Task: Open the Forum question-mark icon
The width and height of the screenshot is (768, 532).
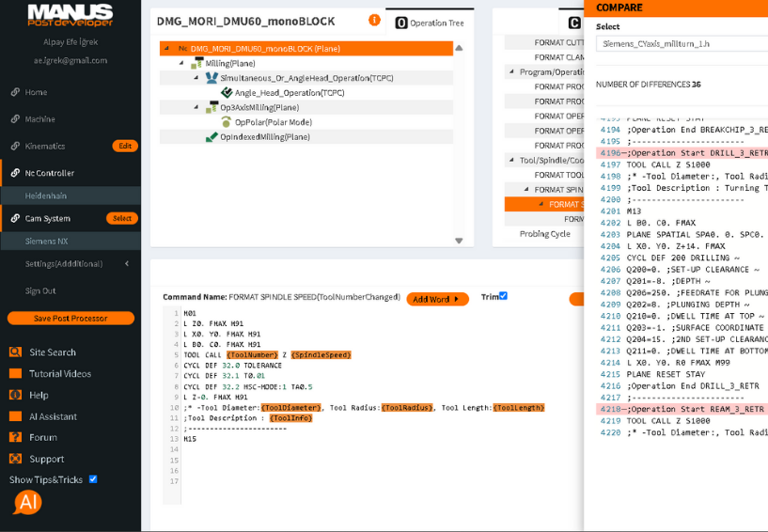Action: 15,437
